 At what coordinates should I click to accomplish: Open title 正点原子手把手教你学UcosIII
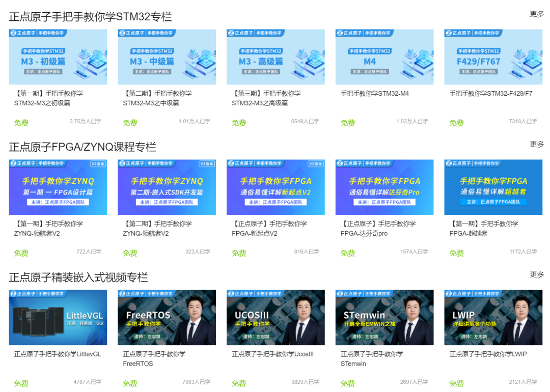pos(272,354)
